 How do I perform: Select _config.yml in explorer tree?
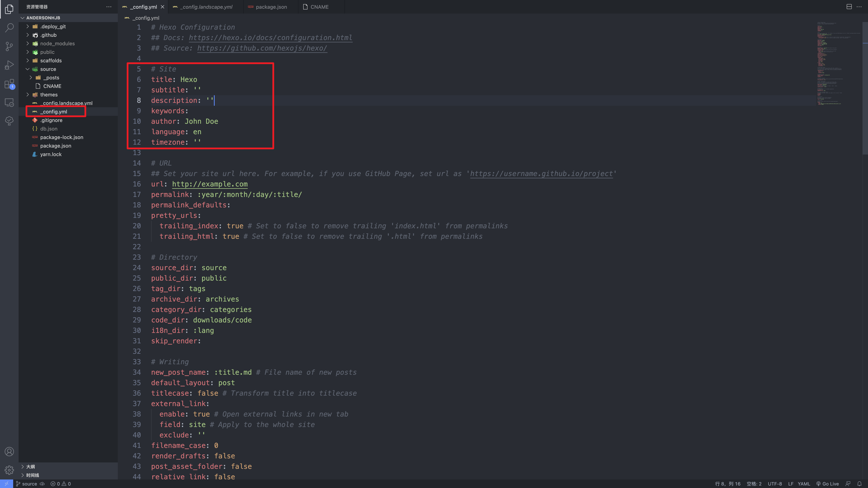[68, 112]
